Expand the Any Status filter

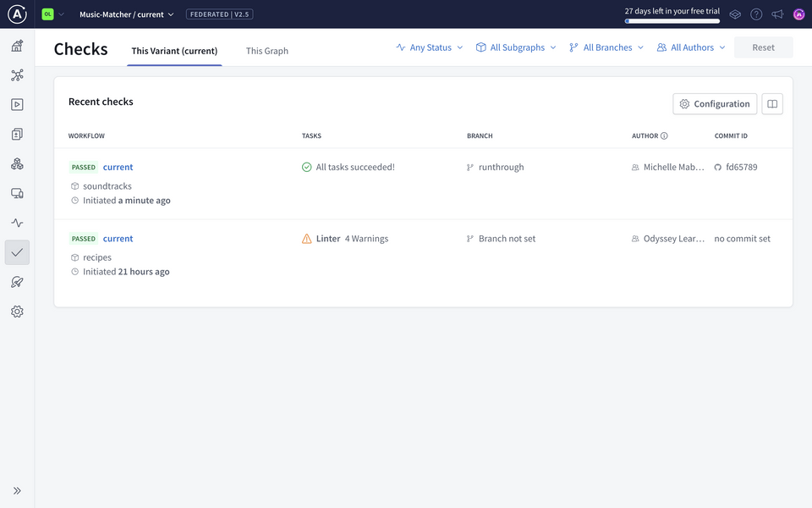click(x=426, y=47)
